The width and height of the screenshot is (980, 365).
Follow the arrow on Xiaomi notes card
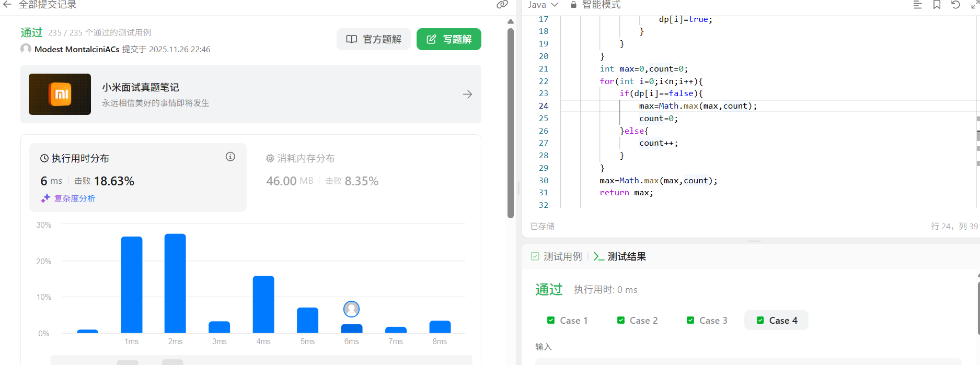(x=467, y=95)
